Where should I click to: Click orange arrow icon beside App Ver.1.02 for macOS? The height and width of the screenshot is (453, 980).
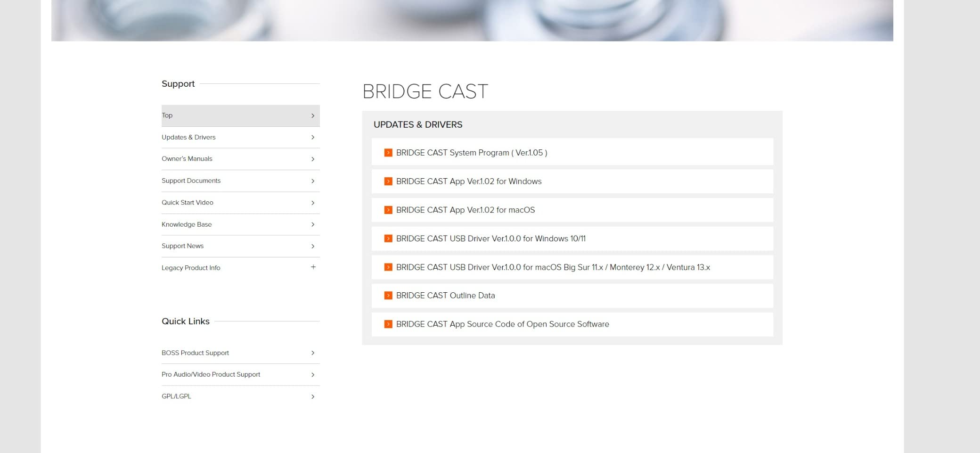tap(388, 210)
